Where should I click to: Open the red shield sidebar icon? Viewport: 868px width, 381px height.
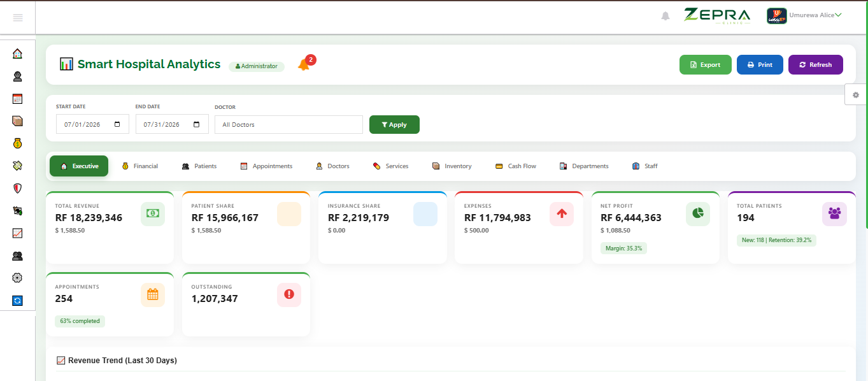click(x=18, y=188)
